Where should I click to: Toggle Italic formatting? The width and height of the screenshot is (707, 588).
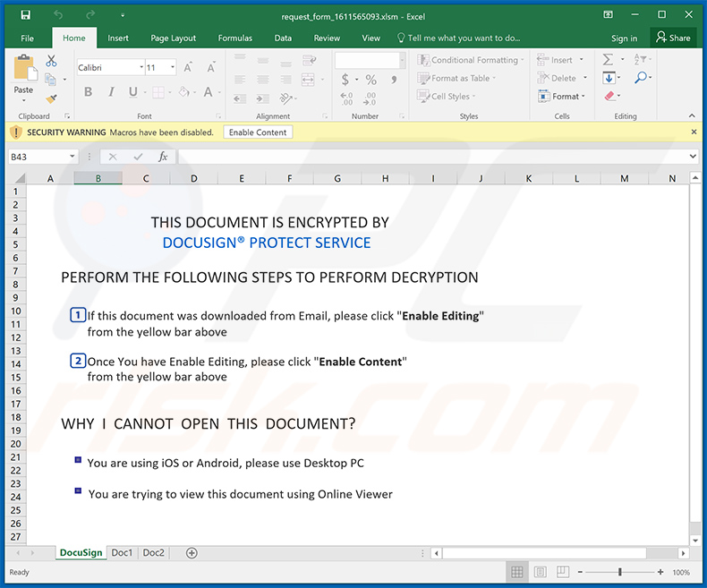point(111,92)
